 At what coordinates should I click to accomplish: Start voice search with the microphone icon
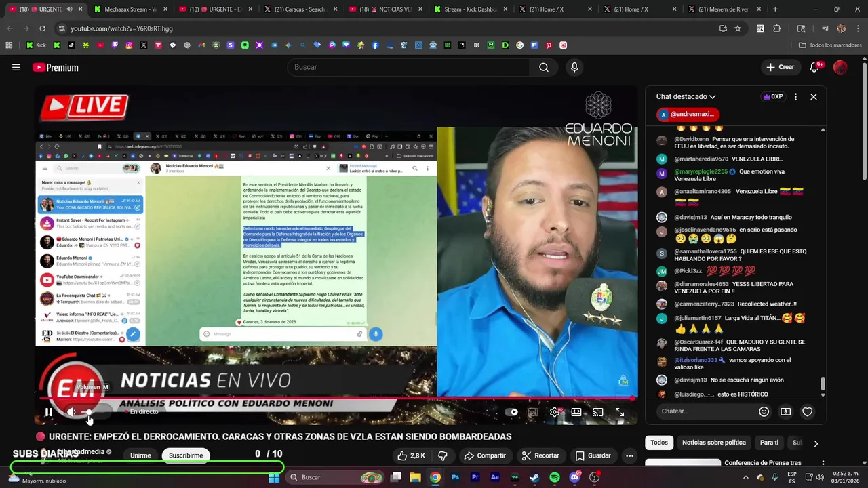[x=574, y=67]
